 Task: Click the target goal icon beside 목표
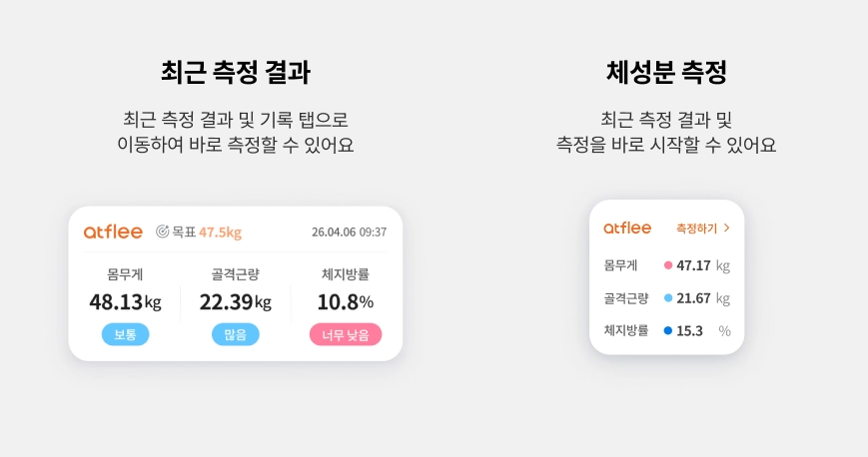162,231
